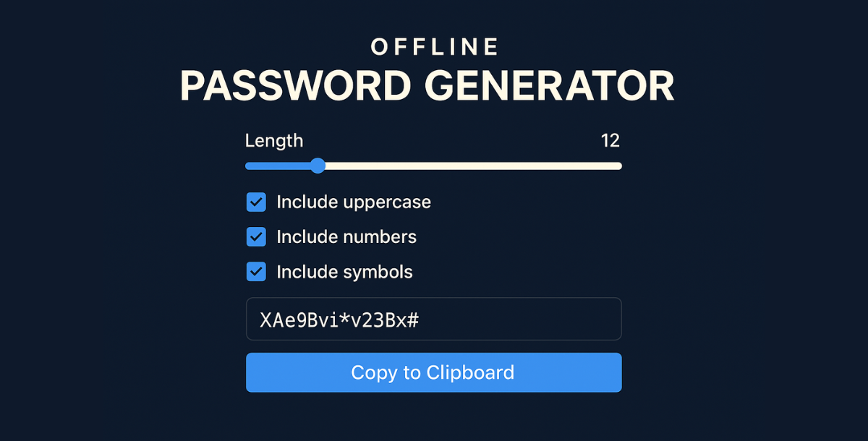Click the word GENERATOR in the title

(549, 86)
